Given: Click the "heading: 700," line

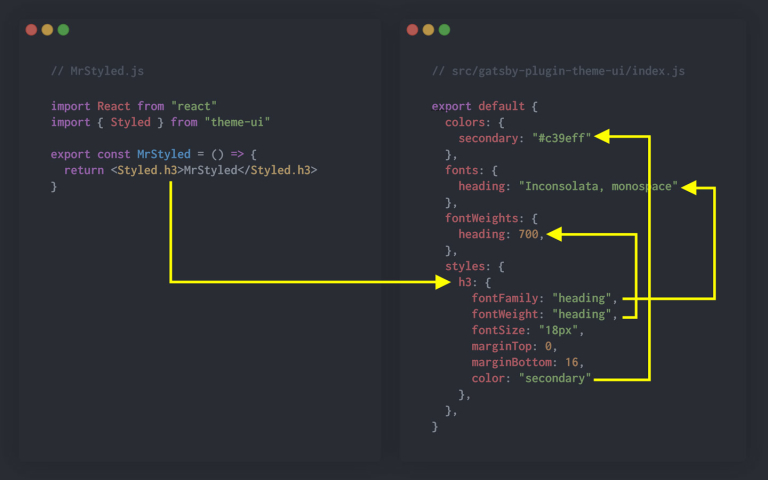Looking at the screenshot, I should click(502, 234).
